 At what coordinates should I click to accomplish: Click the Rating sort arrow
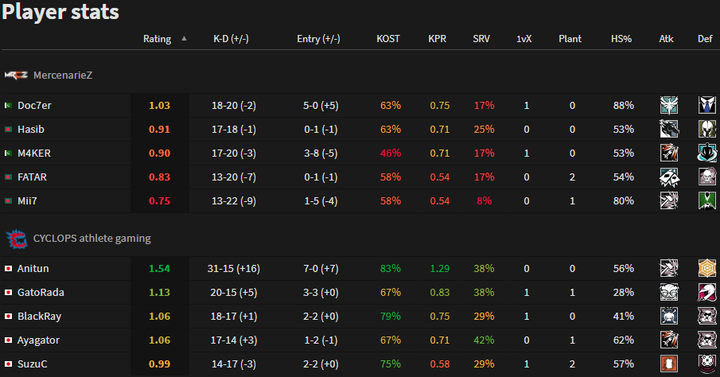(184, 39)
